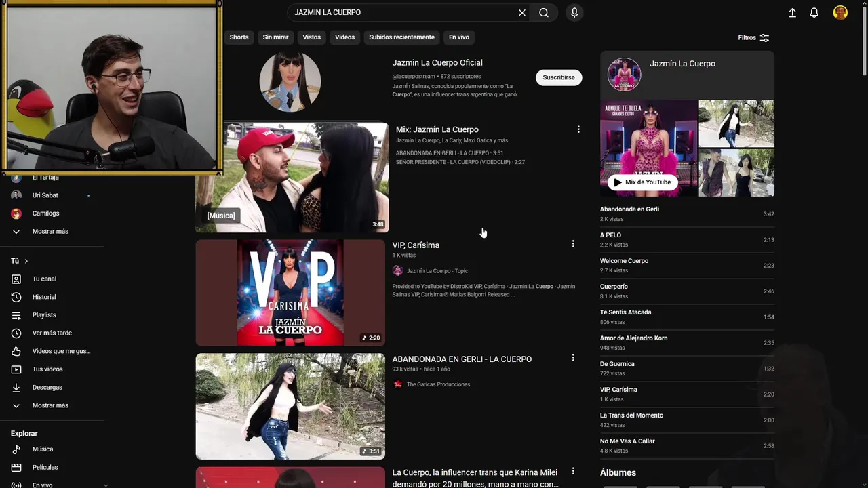
Task: Select the Vistos filter chip
Action: 312,37
